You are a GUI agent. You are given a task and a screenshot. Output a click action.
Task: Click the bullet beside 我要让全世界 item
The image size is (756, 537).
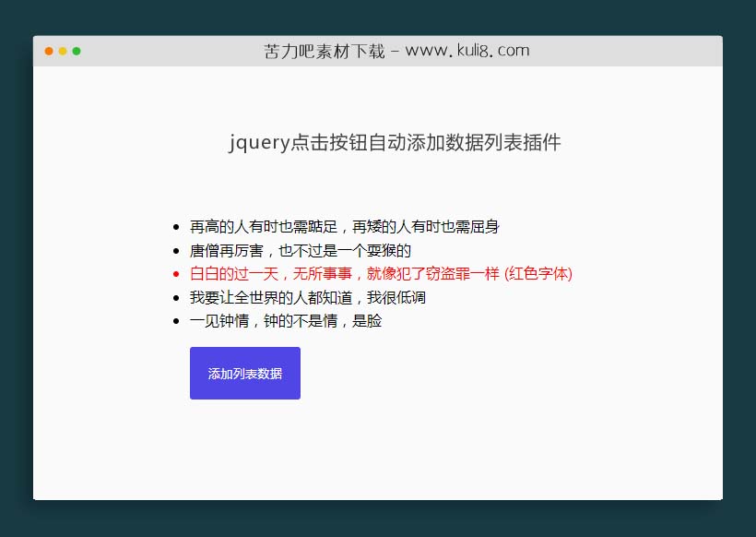click(176, 297)
